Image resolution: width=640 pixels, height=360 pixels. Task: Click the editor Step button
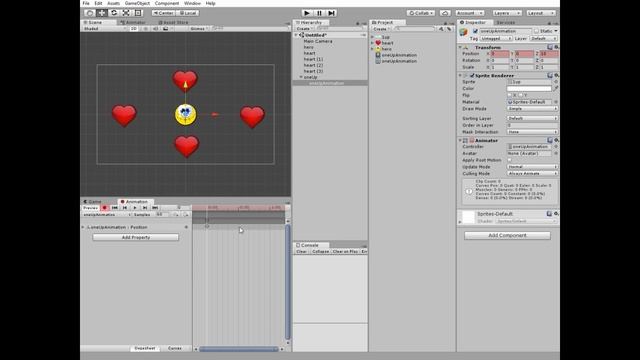331,13
